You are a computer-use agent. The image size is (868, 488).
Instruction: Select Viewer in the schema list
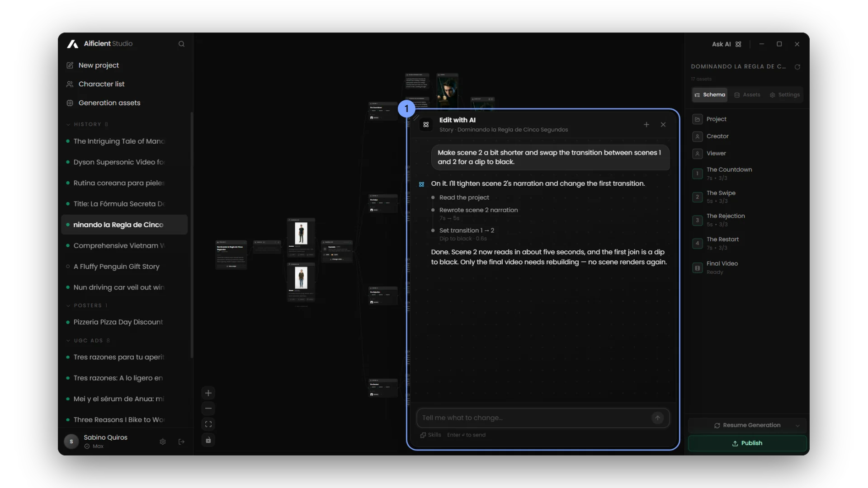tap(747, 154)
